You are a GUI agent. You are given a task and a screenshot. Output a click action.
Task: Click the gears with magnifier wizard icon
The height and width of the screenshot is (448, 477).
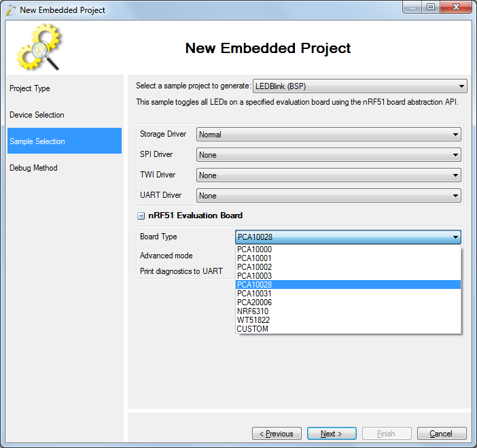[x=39, y=47]
